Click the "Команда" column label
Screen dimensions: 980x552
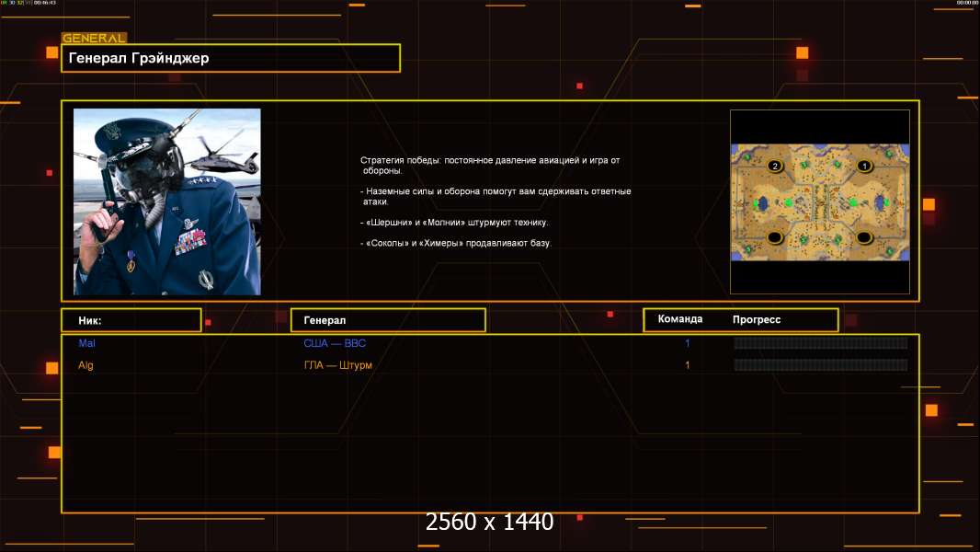pos(680,319)
